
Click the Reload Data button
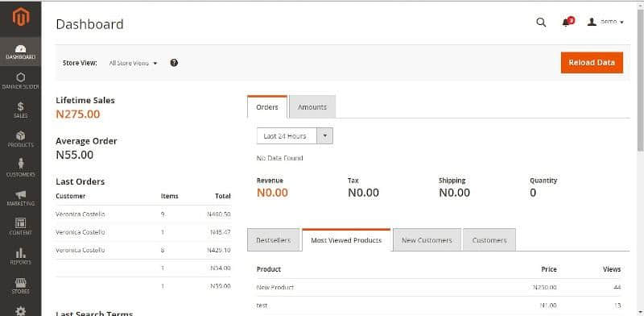coord(592,63)
